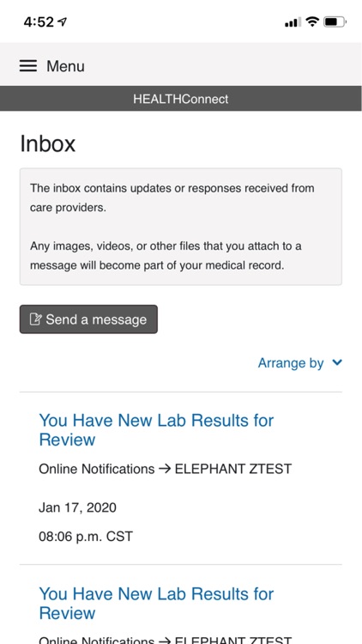
Task: Tap the Menu label
Action: (x=65, y=66)
